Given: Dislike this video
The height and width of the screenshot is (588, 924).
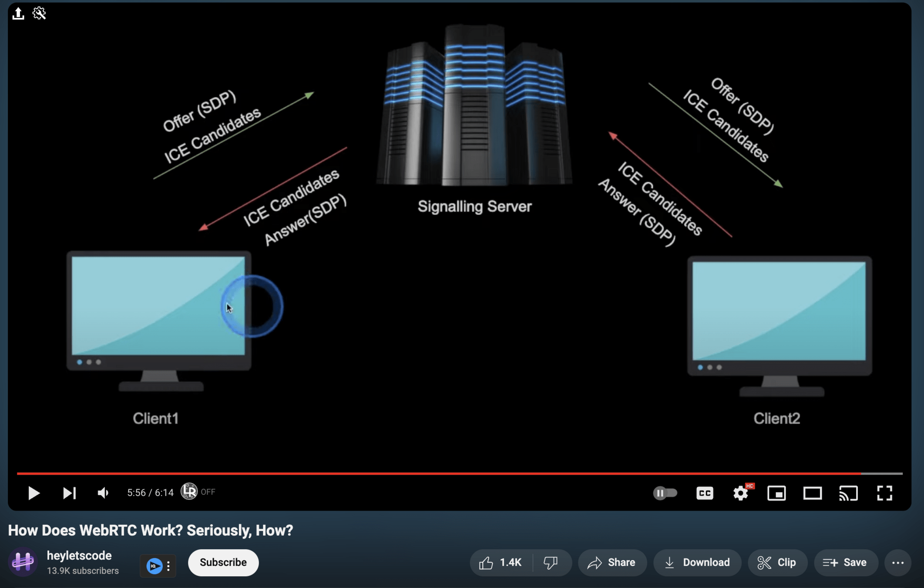Looking at the screenshot, I should click(551, 562).
